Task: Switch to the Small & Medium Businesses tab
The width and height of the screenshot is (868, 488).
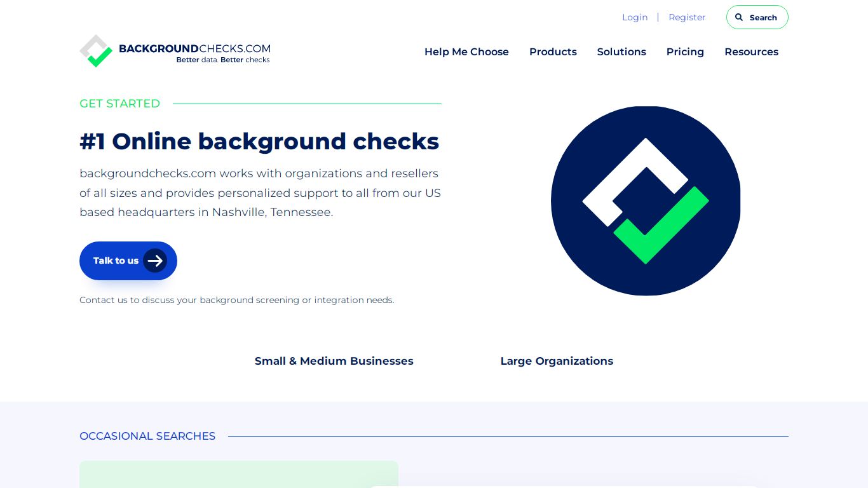Action: pos(334,361)
